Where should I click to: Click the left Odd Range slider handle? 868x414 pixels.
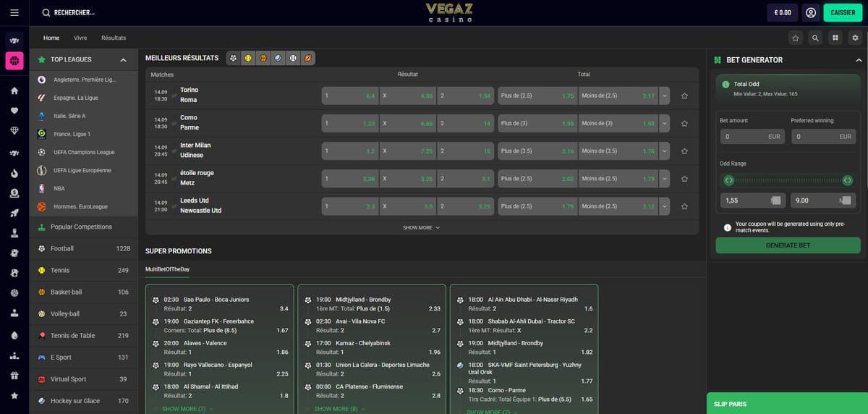[728, 180]
